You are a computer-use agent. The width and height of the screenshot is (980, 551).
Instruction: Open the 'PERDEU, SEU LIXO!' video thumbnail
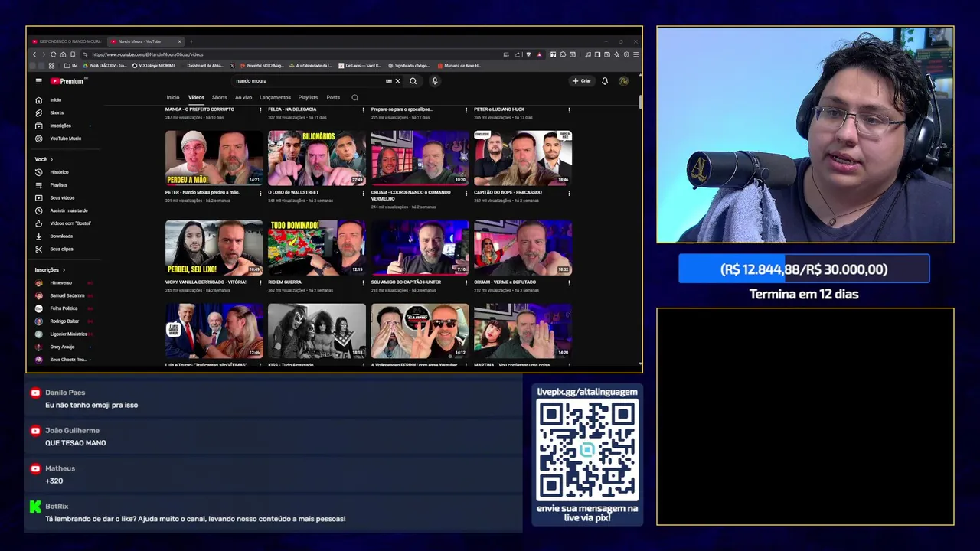coord(214,248)
